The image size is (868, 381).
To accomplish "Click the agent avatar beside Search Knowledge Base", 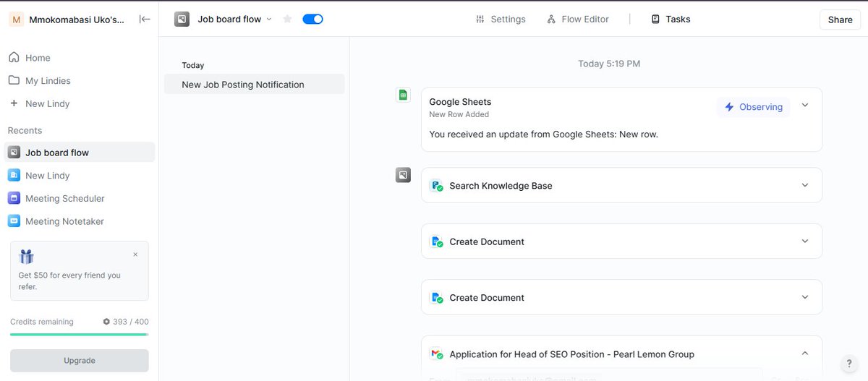I will pos(403,175).
